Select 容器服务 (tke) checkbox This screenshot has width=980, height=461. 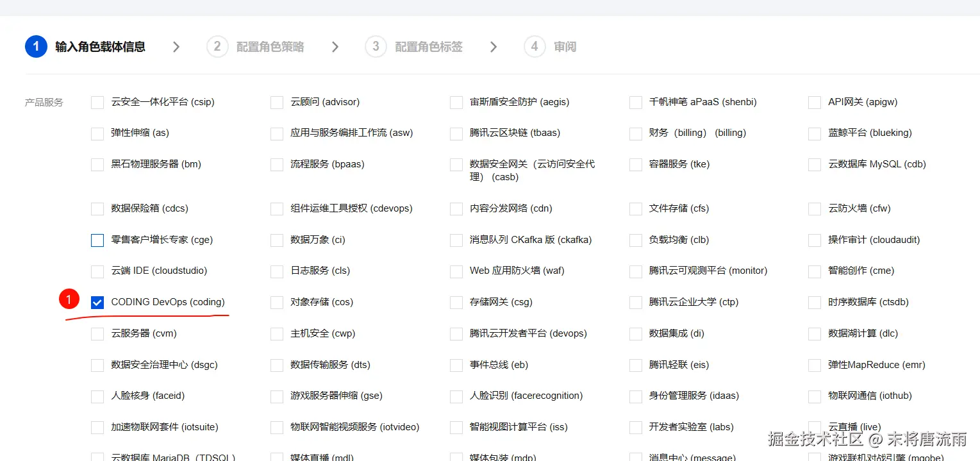(636, 165)
